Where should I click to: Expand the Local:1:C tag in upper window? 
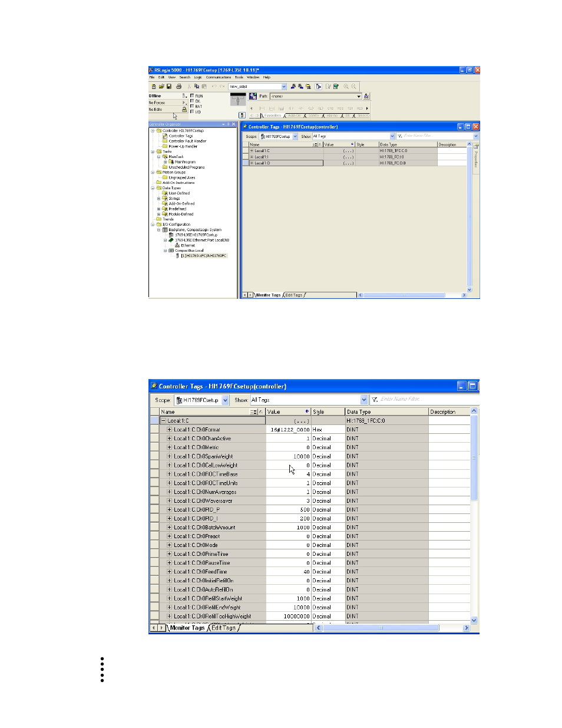coord(252,151)
